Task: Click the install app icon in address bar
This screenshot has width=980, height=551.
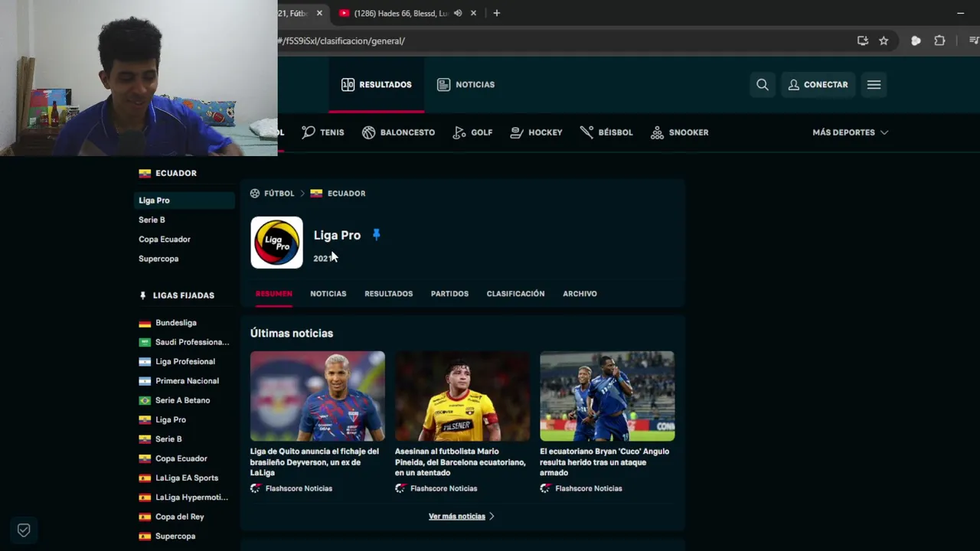Action: click(x=863, y=41)
